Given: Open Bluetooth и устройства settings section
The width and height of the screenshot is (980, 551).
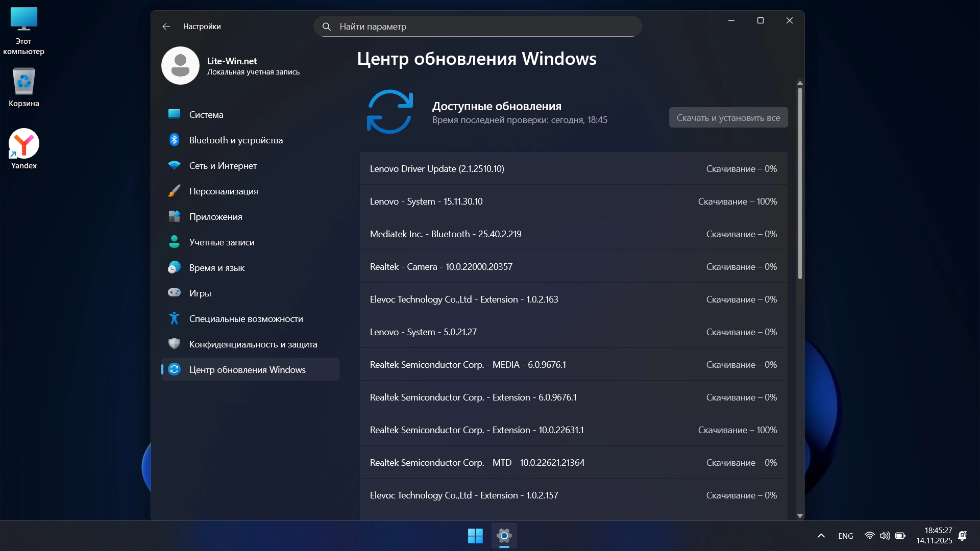Looking at the screenshot, I should click(235, 140).
